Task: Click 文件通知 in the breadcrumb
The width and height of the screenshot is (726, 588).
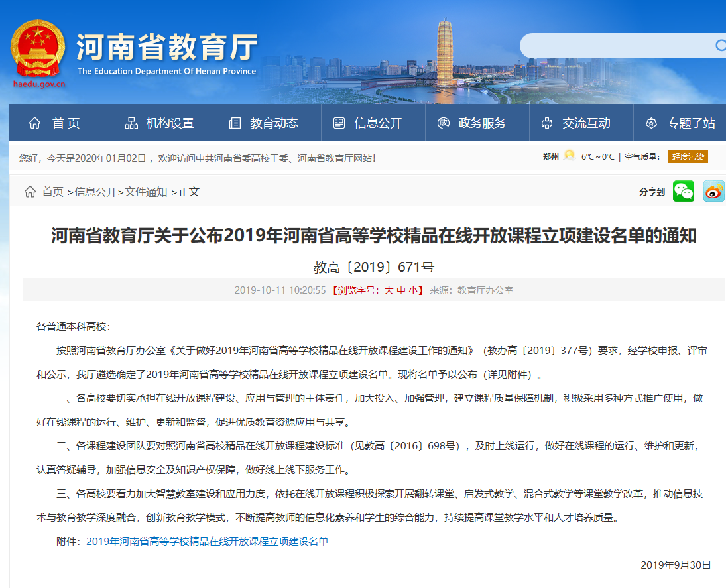Action: pos(147,192)
